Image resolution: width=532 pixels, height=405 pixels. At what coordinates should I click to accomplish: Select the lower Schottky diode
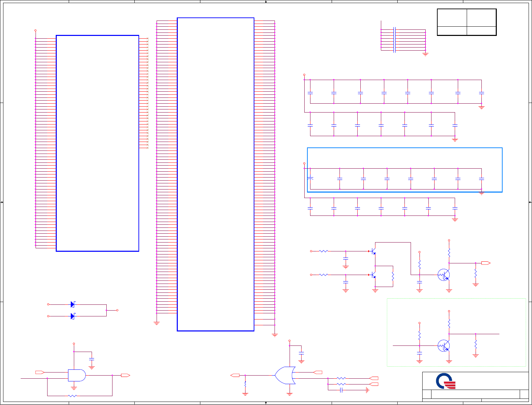pyautogui.click(x=73, y=316)
